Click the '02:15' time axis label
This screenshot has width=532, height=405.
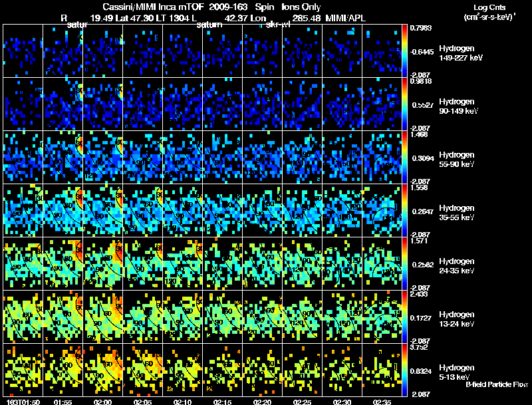click(x=222, y=402)
